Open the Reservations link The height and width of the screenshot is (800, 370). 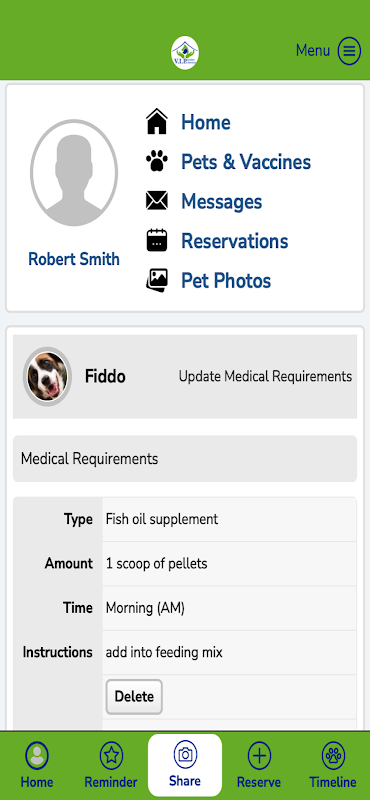click(235, 241)
